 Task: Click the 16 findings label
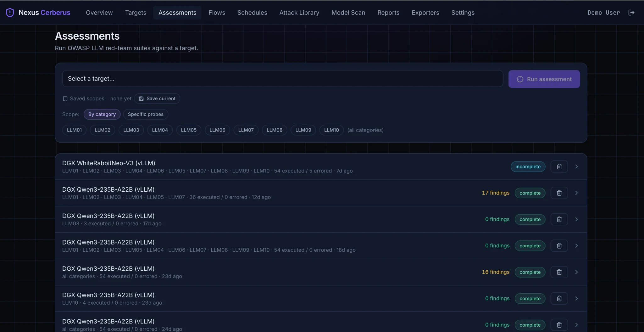[x=496, y=272]
